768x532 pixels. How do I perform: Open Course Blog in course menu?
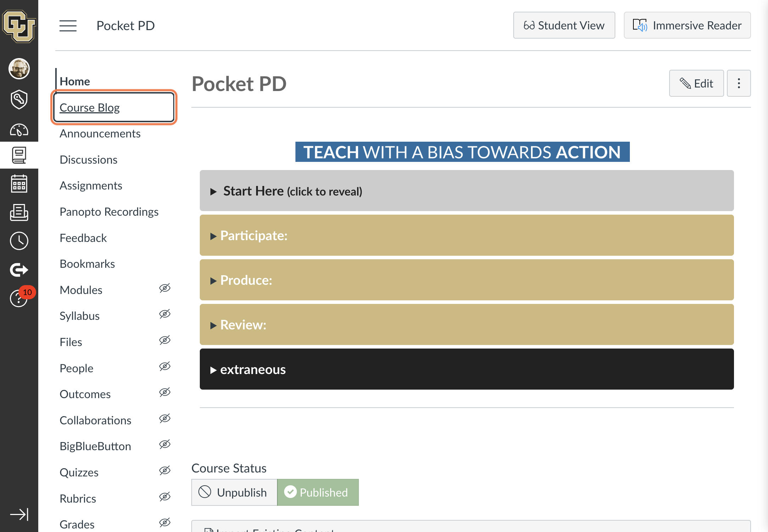pyautogui.click(x=90, y=108)
